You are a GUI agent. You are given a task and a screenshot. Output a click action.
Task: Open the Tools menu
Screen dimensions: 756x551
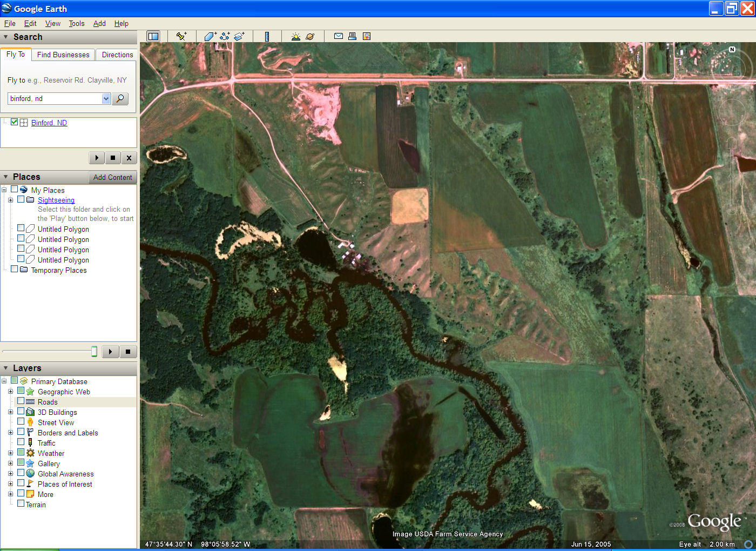(77, 23)
